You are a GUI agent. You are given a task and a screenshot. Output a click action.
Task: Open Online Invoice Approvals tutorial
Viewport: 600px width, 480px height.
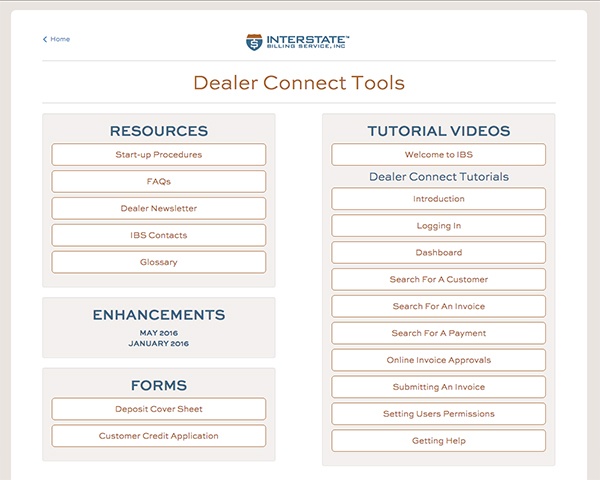[x=439, y=360]
